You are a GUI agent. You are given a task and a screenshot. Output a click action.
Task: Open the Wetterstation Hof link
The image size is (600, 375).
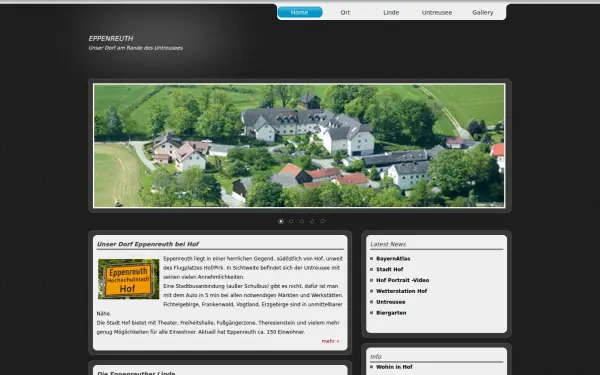tap(401, 291)
